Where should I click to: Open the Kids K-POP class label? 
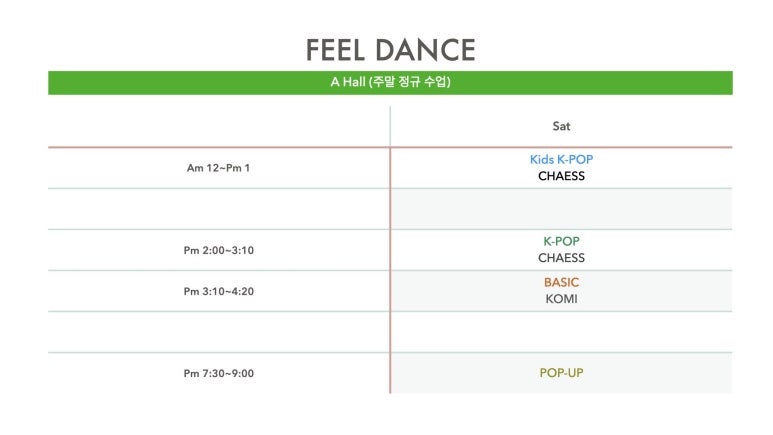tap(561, 159)
